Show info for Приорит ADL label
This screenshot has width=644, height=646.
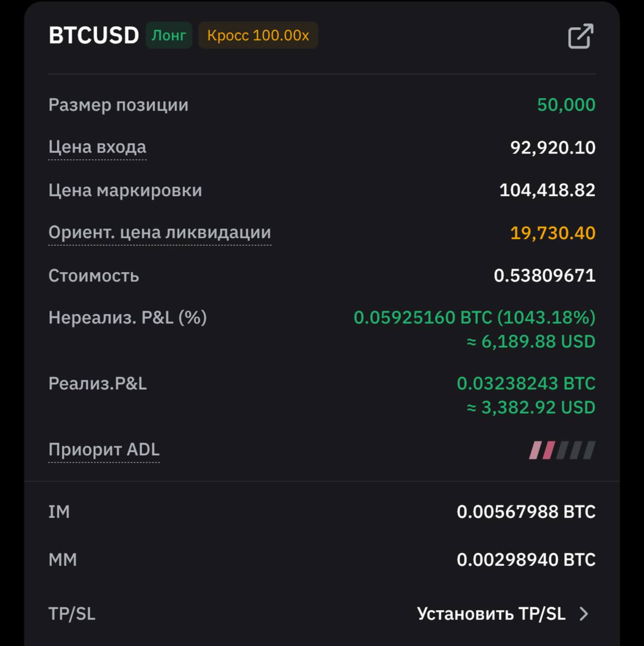pos(104,449)
